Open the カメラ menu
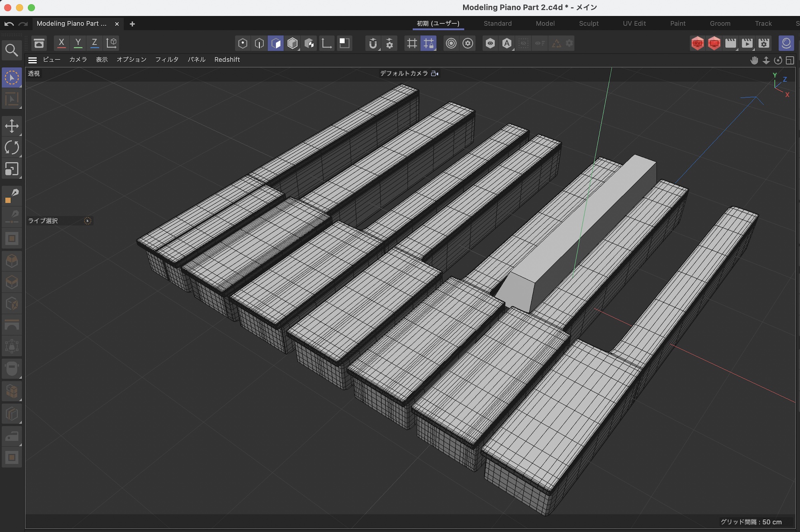 point(78,60)
